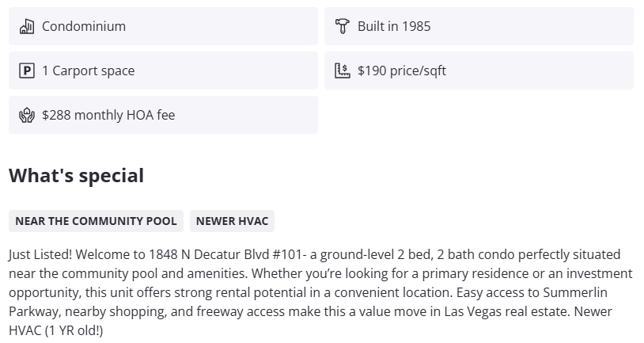The width and height of the screenshot is (644, 343).
Task: Click the What's special heading
Action: tap(76, 175)
